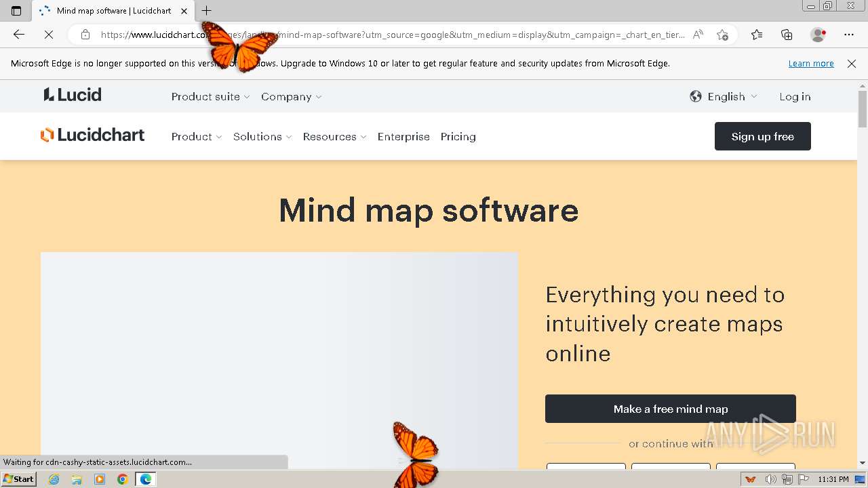Click the Lucidchart logo

(x=92, y=135)
